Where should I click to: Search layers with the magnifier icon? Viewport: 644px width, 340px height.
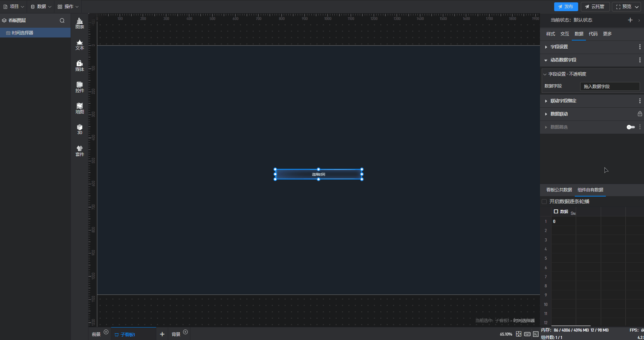point(62,21)
